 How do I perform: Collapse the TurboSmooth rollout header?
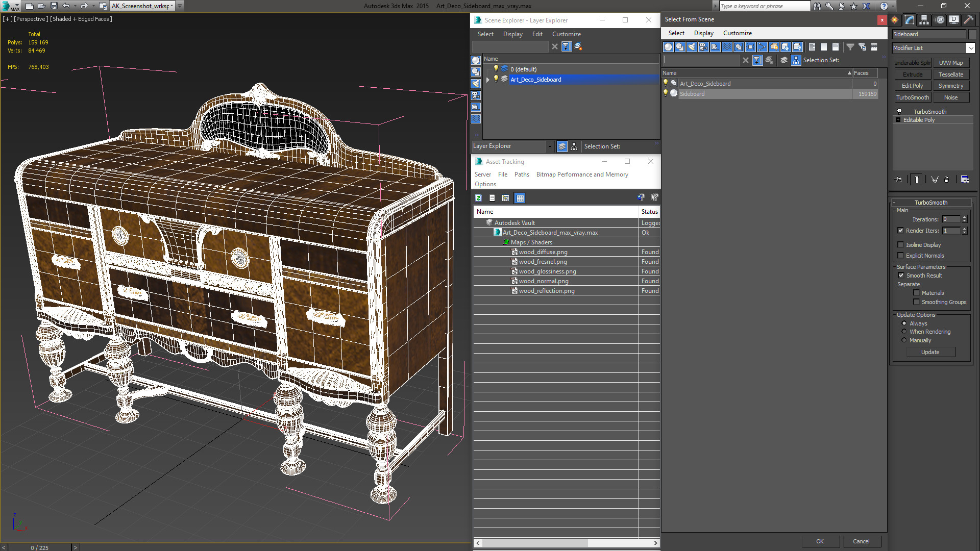[x=931, y=203]
